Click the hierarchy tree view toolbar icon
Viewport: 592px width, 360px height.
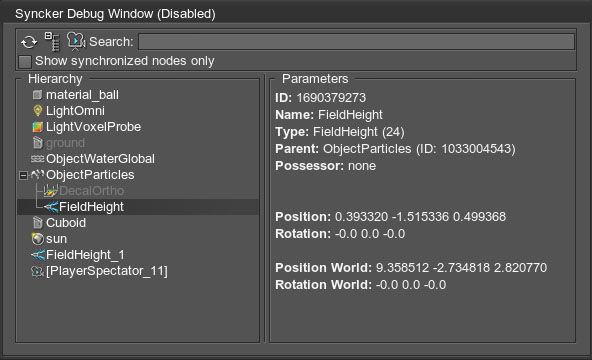pyautogui.click(x=52, y=41)
